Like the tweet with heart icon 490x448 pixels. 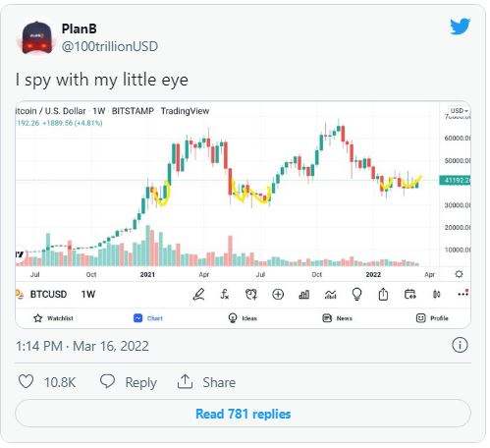coord(26,382)
